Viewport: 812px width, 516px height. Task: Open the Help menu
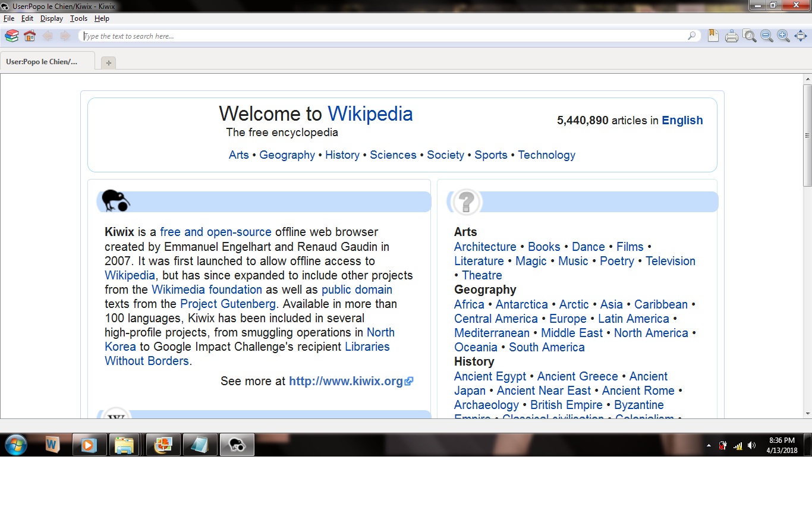pos(102,18)
